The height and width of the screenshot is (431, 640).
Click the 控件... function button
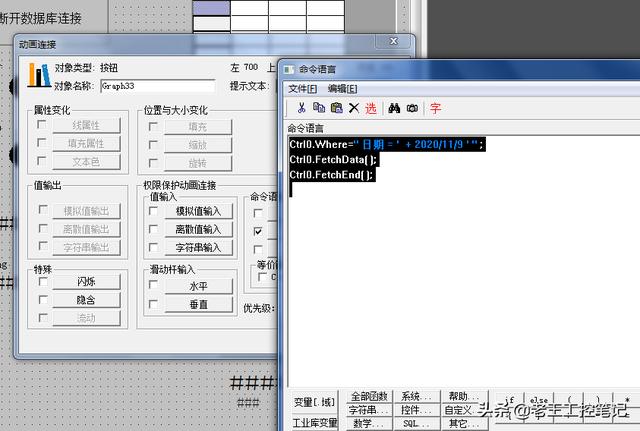tap(417, 409)
